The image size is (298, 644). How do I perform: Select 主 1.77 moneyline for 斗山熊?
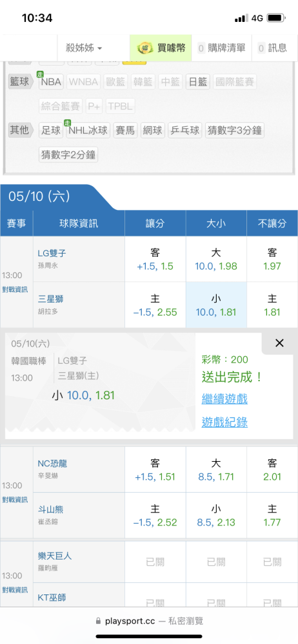272,515
